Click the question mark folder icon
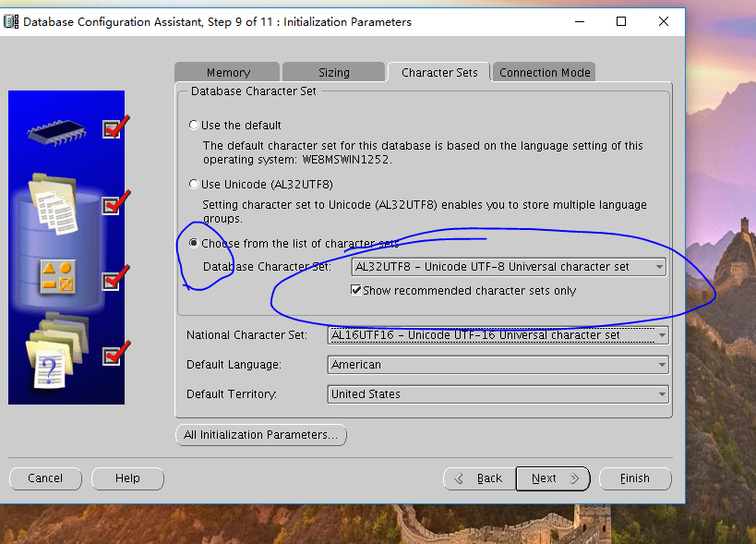 pos(56,350)
